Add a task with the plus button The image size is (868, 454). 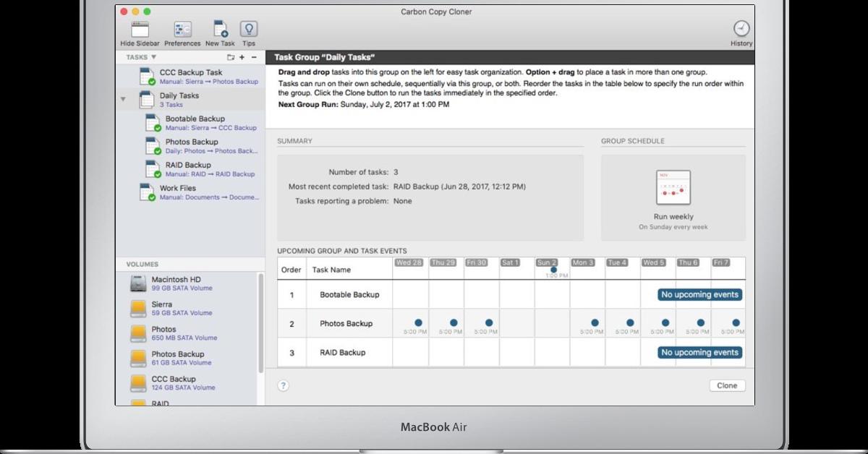pyautogui.click(x=242, y=57)
